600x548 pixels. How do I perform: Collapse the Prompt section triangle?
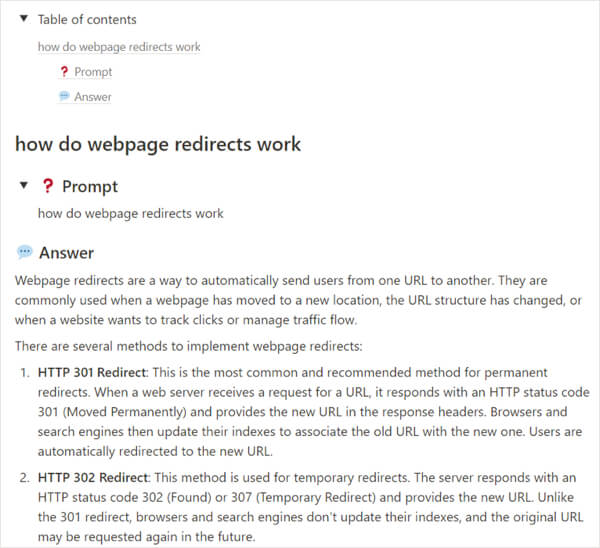pyautogui.click(x=24, y=186)
